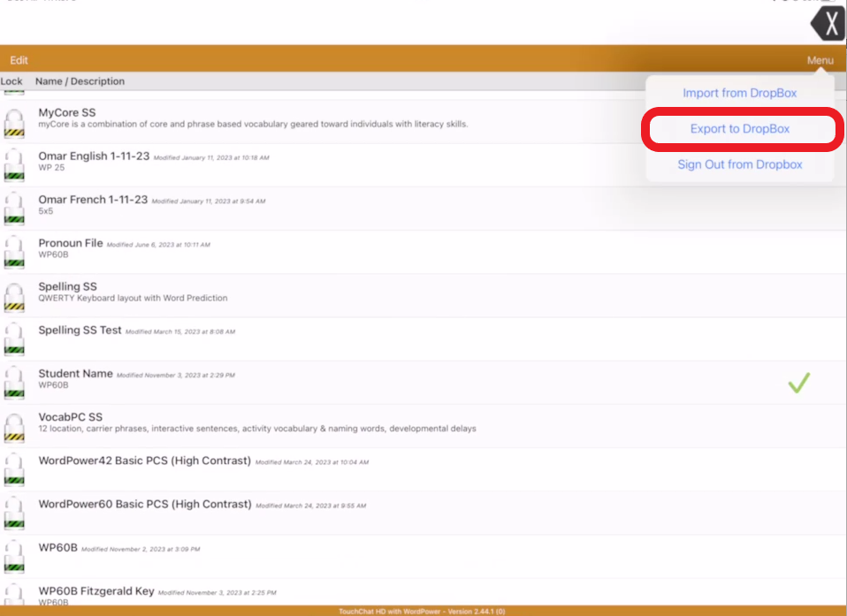Viewport: 847px width, 616px height.
Task: Choose Export to DropBox
Action: click(x=739, y=128)
